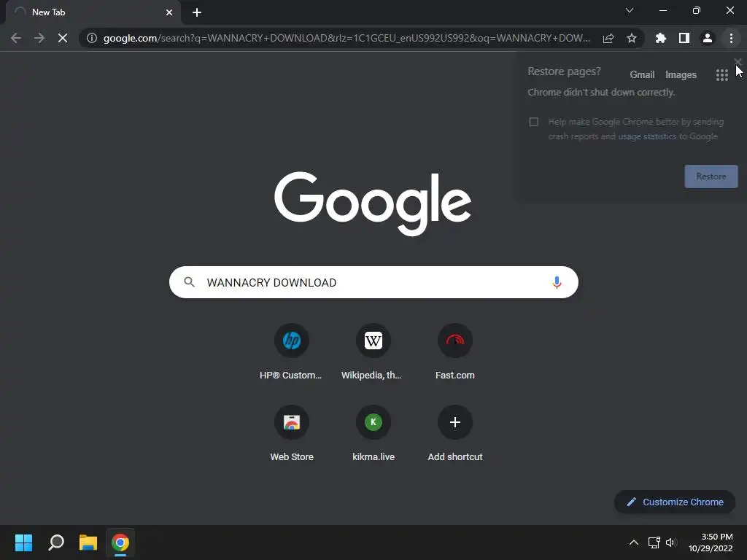Screen dimensions: 747x560
Task: View site information icon in address bar
Action: click(x=92, y=38)
